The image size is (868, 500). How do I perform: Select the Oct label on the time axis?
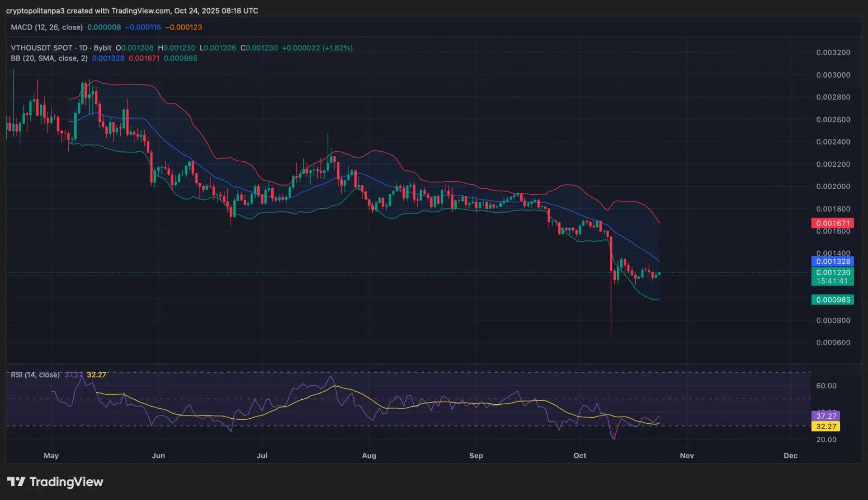click(580, 456)
